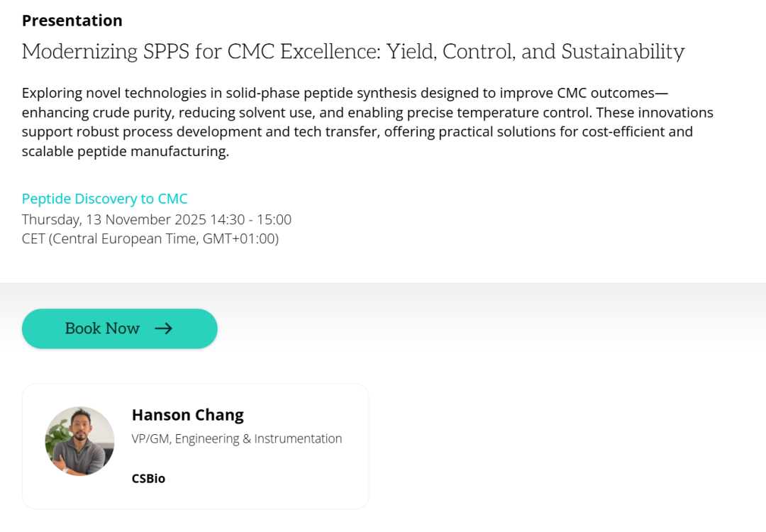
Task: Click the CSBio company name
Action: pos(148,479)
